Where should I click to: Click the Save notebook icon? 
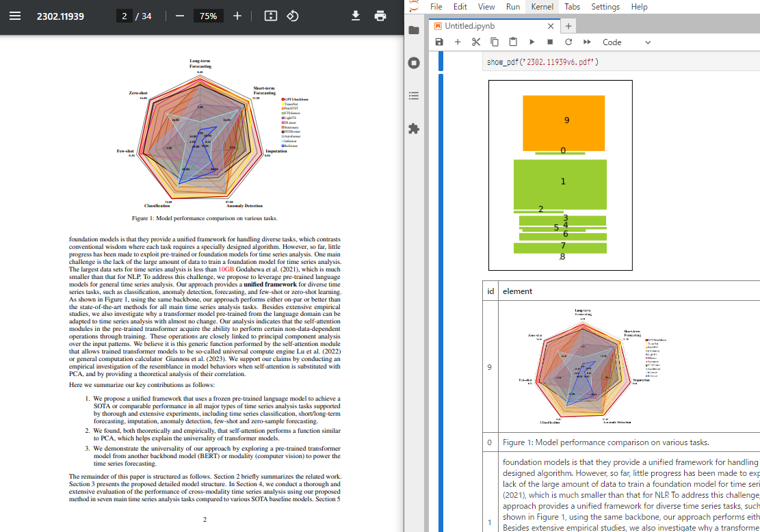(x=438, y=42)
